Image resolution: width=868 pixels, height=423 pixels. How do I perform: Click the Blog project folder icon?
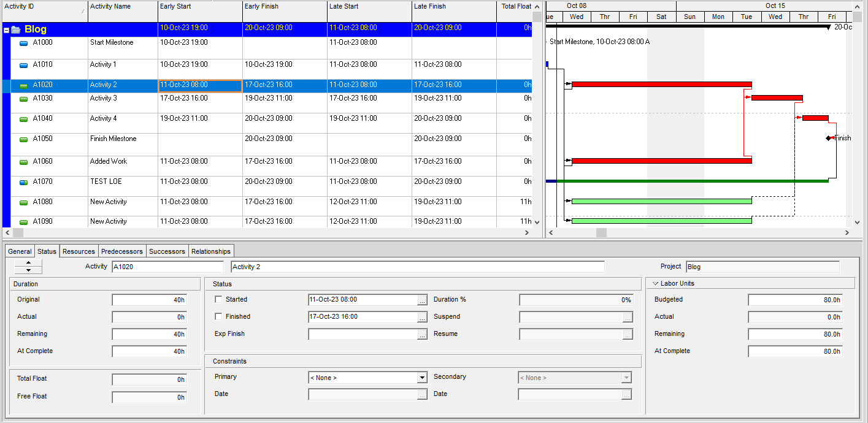[16, 29]
